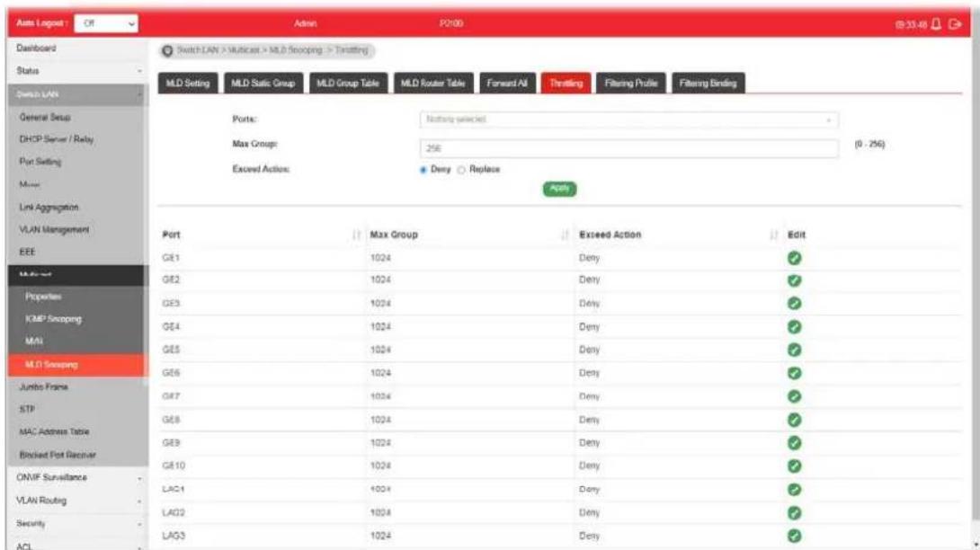Image resolution: width=980 pixels, height=550 pixels.
Task: Expand VLAN Routing sidebar menu
Action: (78, 501)
